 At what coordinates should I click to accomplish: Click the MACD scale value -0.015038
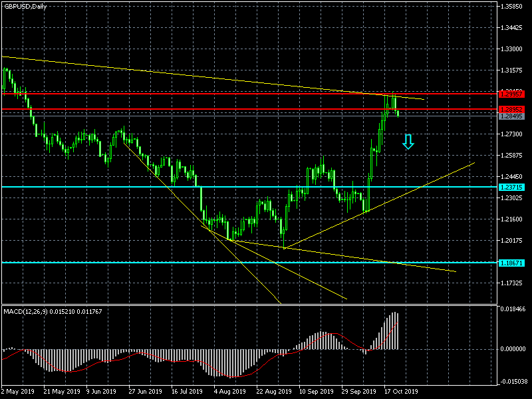coord(513,381)
